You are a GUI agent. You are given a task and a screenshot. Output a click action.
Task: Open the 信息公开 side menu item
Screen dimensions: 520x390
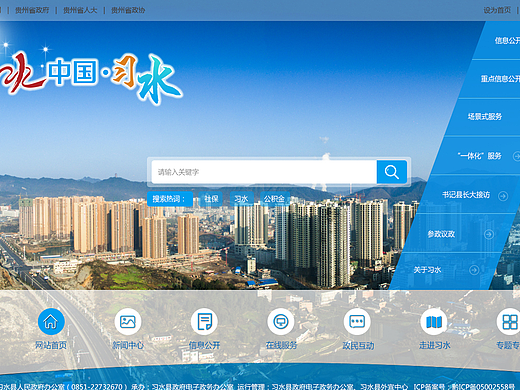click(507, 41)
